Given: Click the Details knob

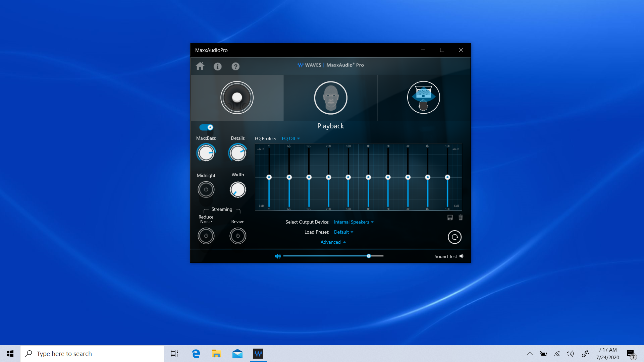Looking at the screenshot, I should 238,153.
